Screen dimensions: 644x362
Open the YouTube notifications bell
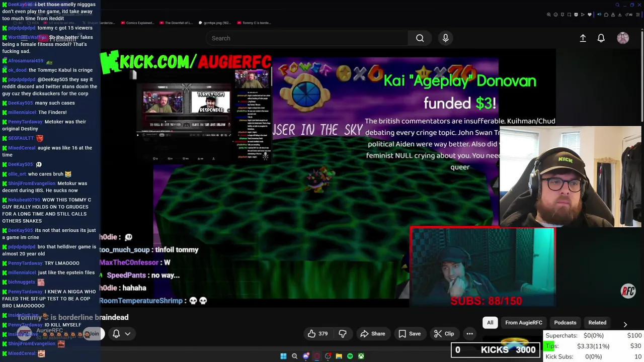[601, 38]
